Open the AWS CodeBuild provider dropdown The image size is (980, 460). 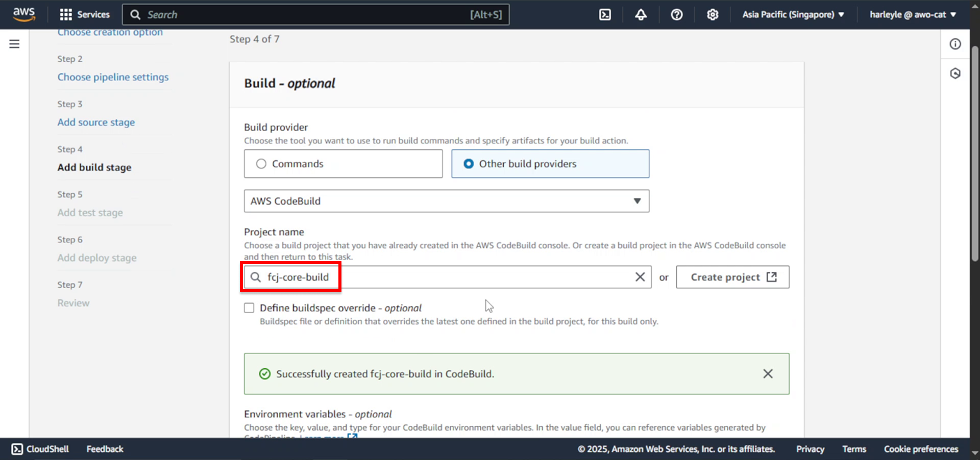[x=447, y=201]
